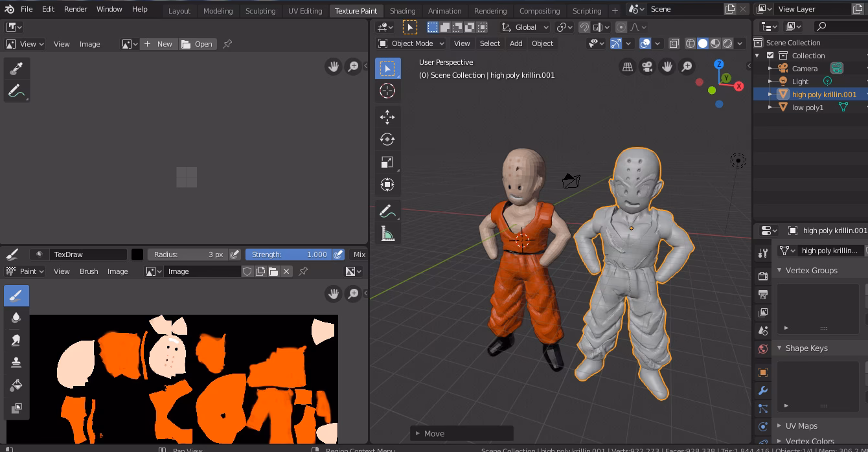The height and width of the screenshot is (452, 868).
Task: Open Object properties orange square tab
Action: click(x=763, y=372)
